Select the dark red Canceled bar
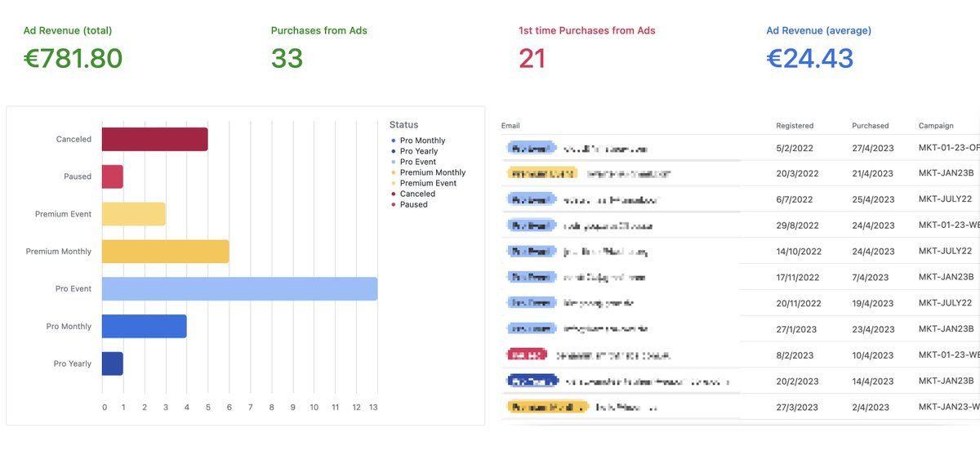 (x=154, y=139)
